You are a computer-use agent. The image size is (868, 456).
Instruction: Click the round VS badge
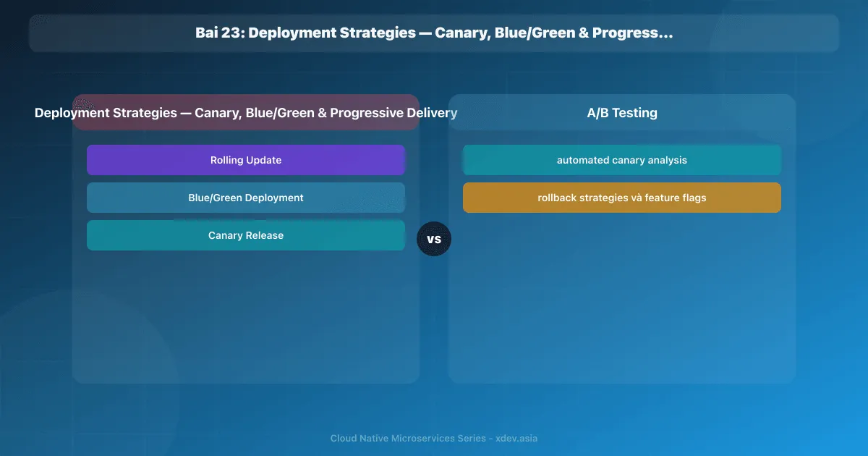click(434, 239)
